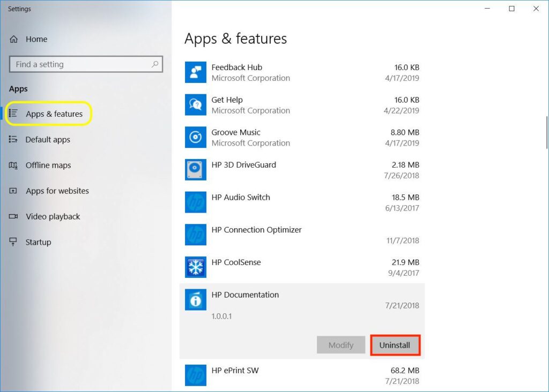This screenshot has height=392, width=549.
Task: Click the HP CoolSense snowflake icon
Action: [x=196, y=267]
